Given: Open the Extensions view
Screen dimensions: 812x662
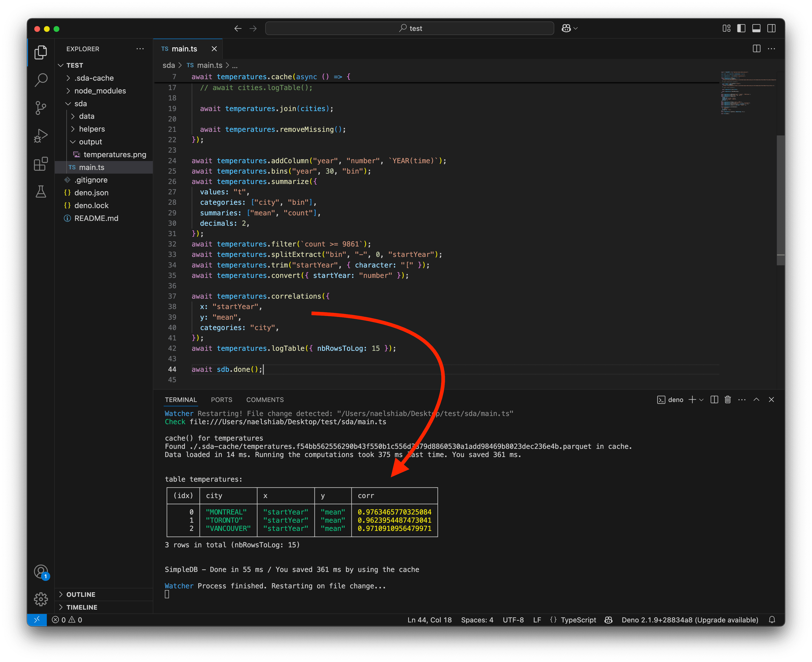Looking at the screenshot, I should [x=41, y=164].
